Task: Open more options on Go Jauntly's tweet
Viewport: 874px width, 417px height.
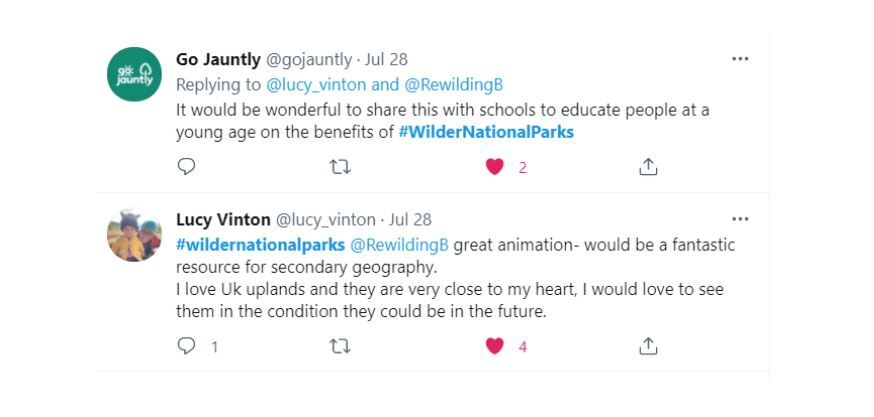Action: pyautogui.click(x=740, y=59)
